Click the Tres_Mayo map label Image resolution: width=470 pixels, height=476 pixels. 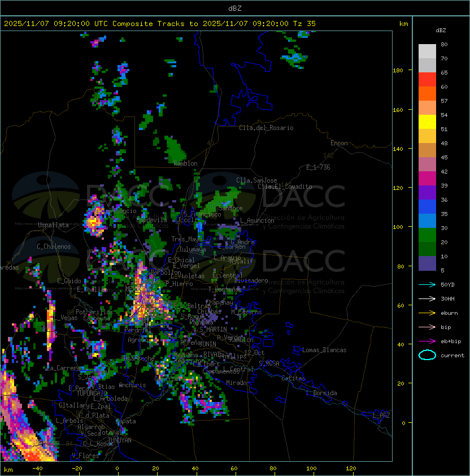click(186, 239)
